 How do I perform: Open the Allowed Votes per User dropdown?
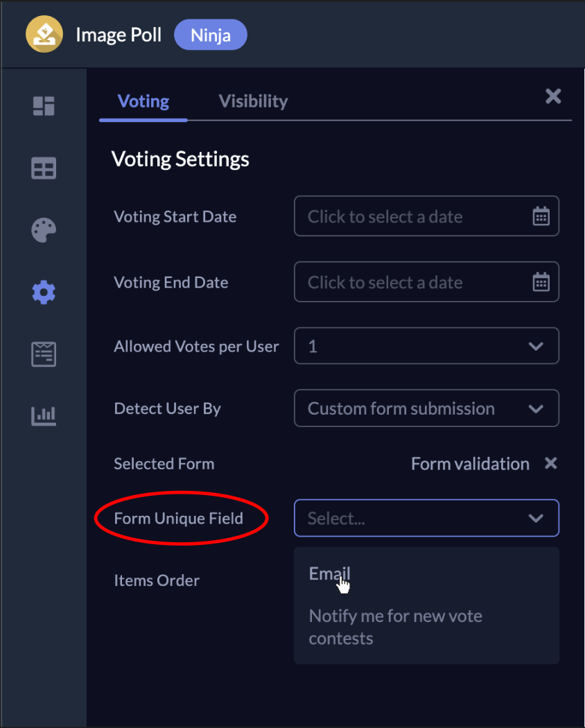click(x=426, y=345)
